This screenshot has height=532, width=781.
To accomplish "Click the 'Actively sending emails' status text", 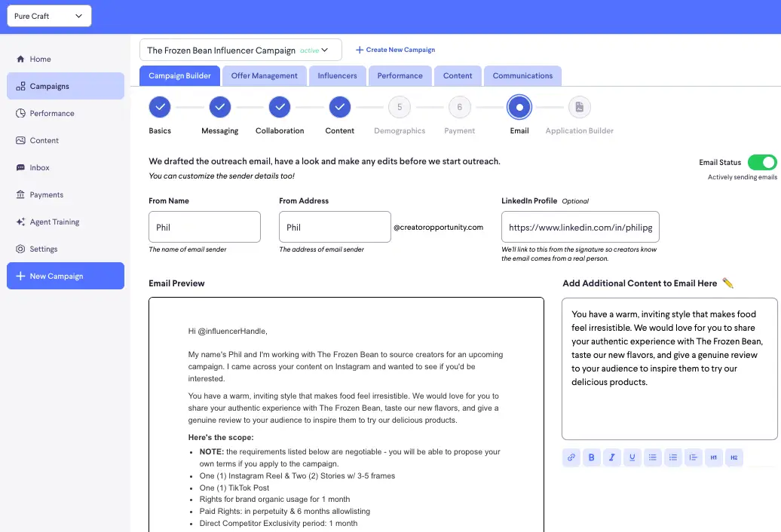I will click(742, 177).
